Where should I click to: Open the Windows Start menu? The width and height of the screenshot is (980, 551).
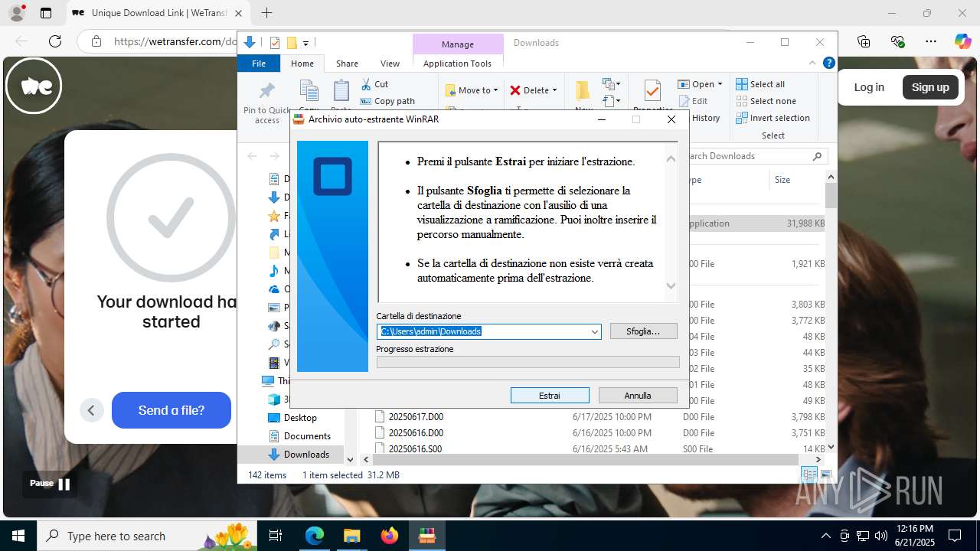coord(18,536)
